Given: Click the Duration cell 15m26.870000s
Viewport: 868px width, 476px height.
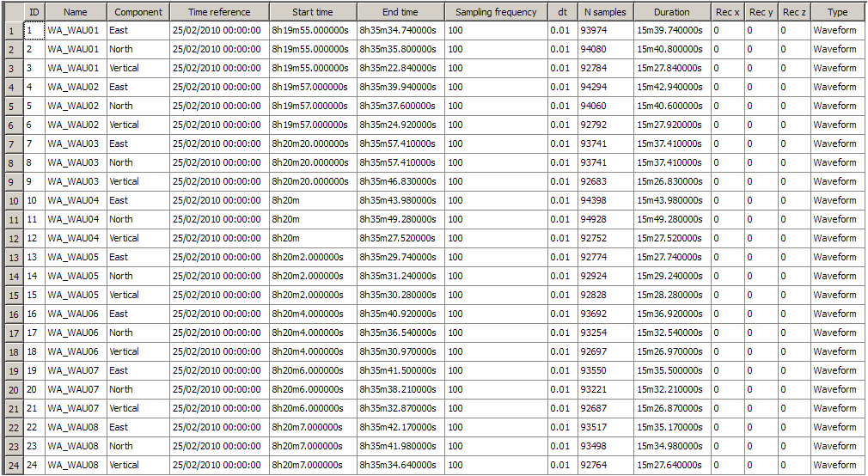Looking at the screenshot, I should coord(669,408).
